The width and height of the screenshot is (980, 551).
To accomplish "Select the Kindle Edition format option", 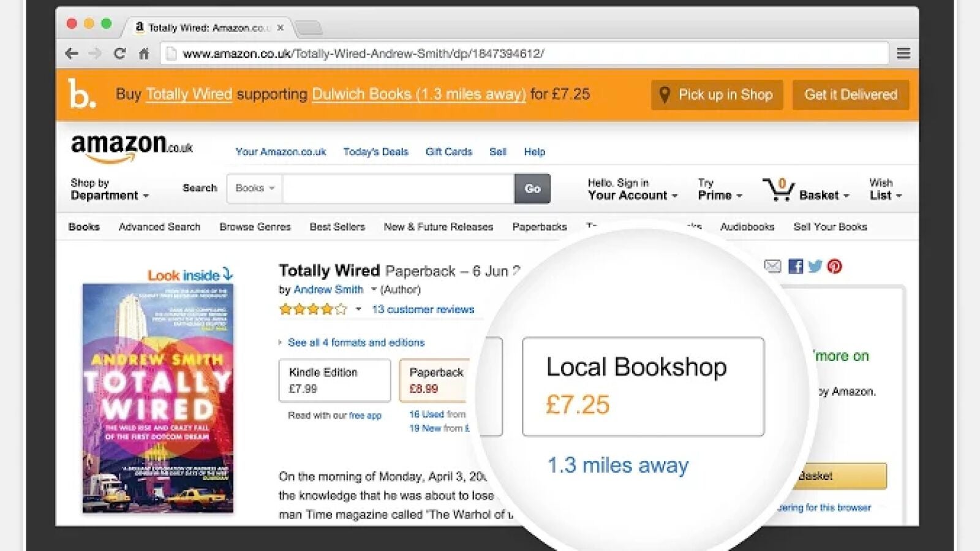I will [334, 381].
